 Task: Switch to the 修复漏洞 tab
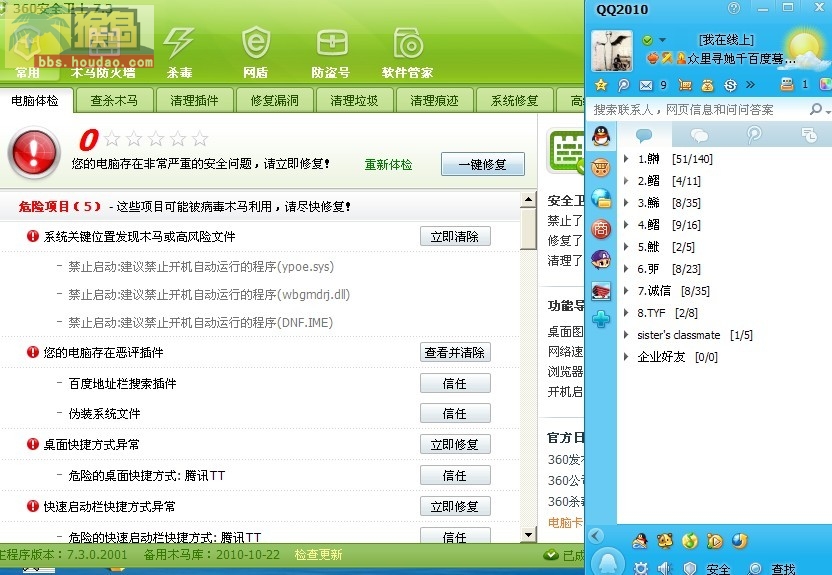[274, 100]
